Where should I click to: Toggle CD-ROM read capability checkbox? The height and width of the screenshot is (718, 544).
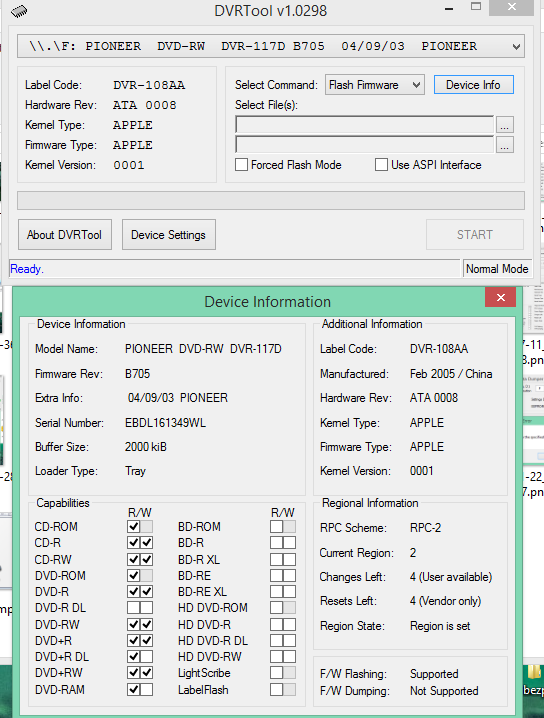[134, 527]
